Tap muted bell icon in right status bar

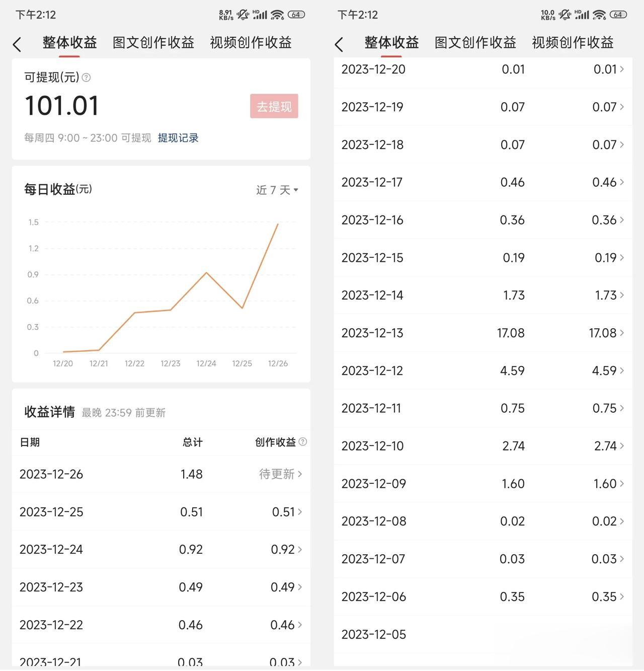coord(566,15)
